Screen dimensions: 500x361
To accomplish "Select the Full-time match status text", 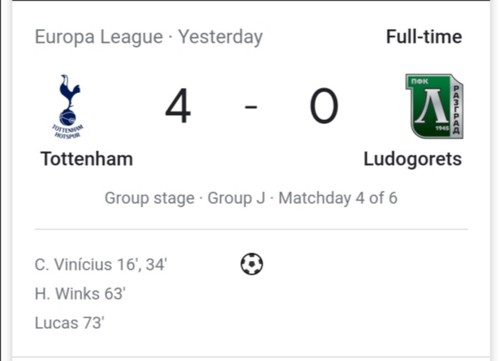I will point(424,37).
